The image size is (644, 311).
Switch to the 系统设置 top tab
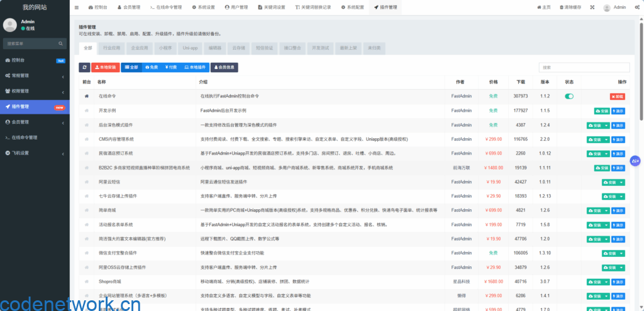tap(204, 8)
